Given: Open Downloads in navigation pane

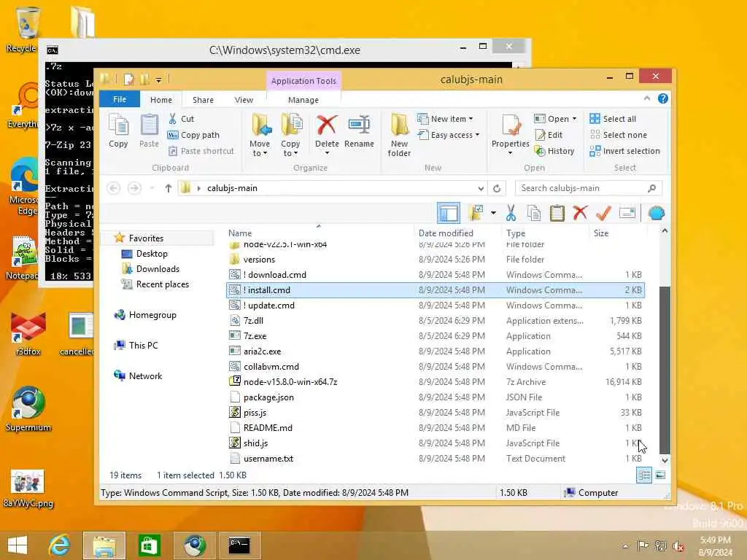Looking at the screenshot, I should click(x=150, y=268).
